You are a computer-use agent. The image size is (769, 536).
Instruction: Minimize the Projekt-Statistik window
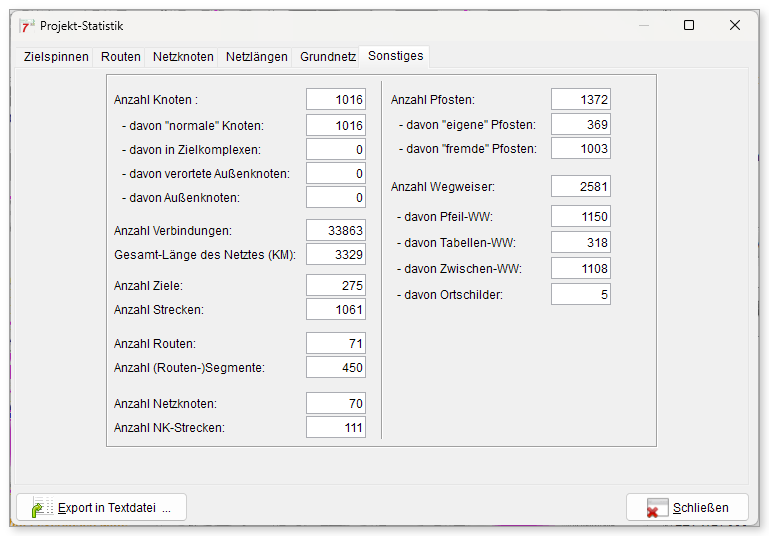pos(643,25)
